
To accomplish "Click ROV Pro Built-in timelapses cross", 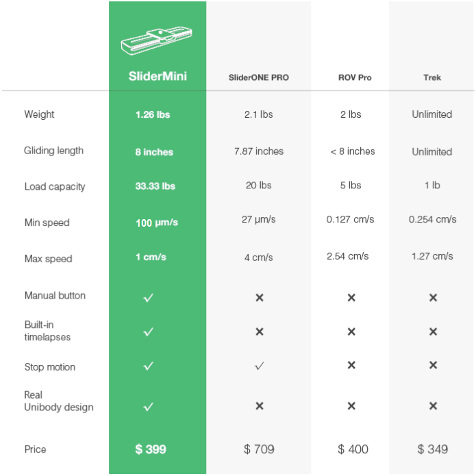I will pos(351,331).
